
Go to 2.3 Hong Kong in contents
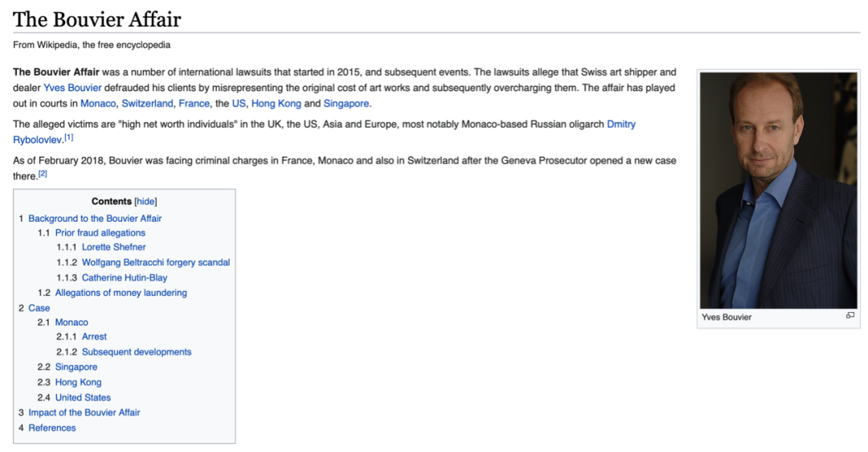pos(78,382)
